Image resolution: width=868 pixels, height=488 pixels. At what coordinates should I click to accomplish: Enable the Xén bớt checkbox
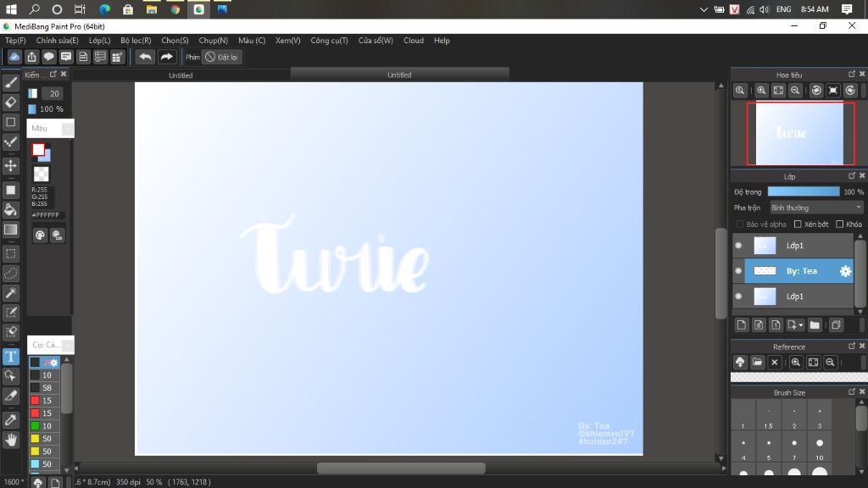pyautogui.click(x=798, y=224)
